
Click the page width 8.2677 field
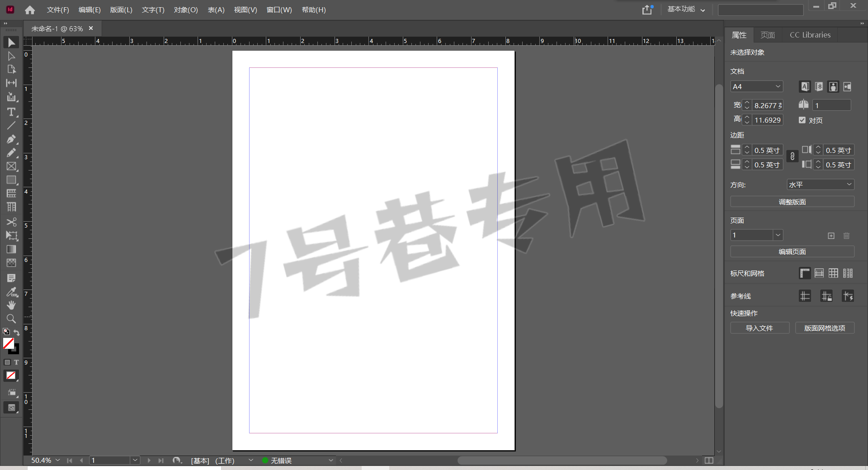tap(767, 105)
